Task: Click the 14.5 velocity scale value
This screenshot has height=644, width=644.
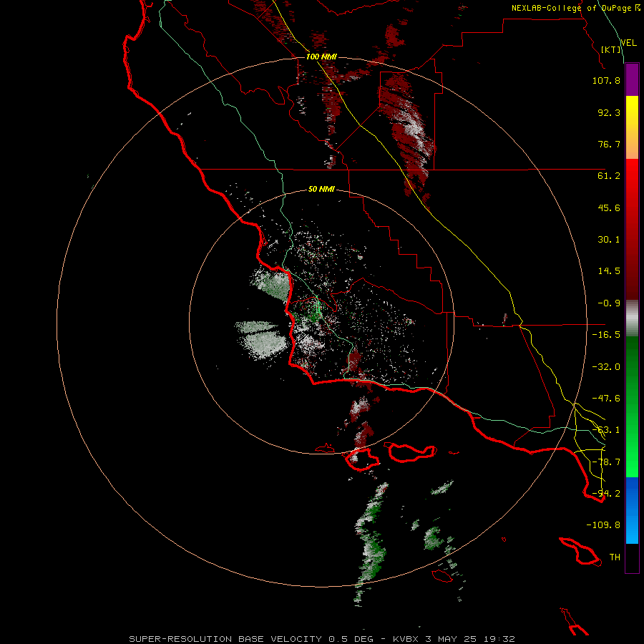Action: tap(609, 271)
